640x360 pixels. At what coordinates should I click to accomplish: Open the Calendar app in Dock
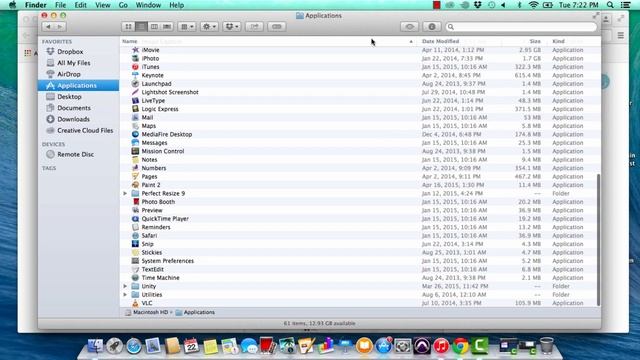coord(191,346)
